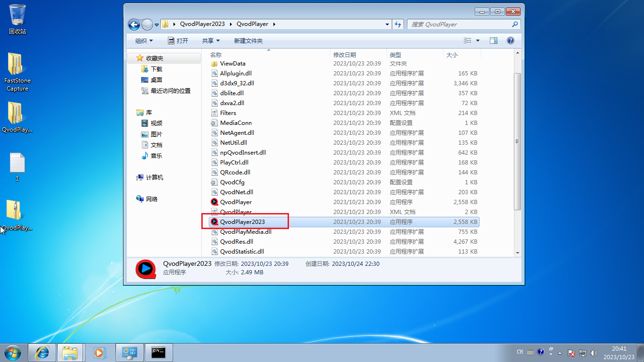Navigate back using the back arrow
644x362 pixels.
[134, 24]
